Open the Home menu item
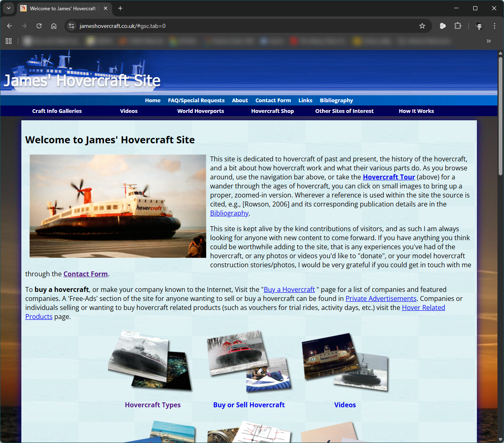 [x=153, y=100]
